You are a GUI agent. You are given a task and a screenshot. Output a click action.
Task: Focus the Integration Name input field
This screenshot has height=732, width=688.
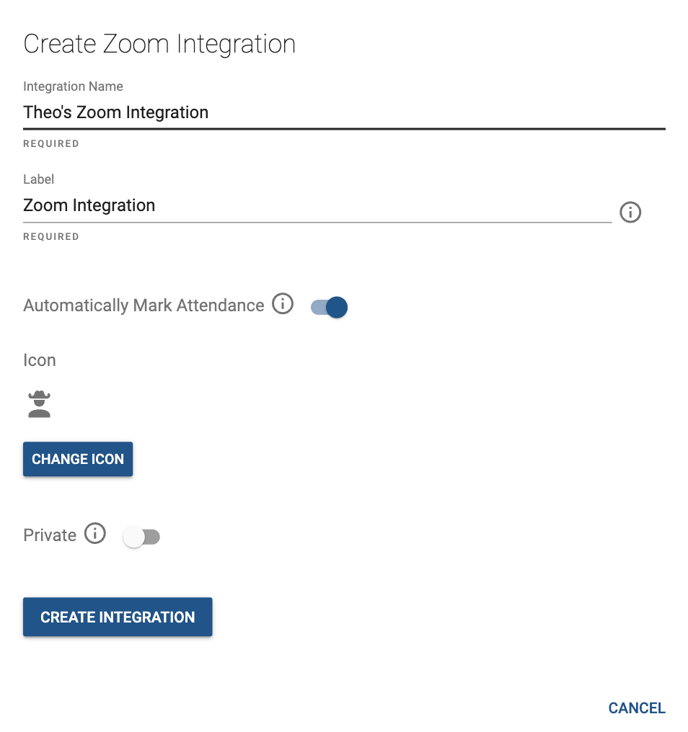(344, 113)
